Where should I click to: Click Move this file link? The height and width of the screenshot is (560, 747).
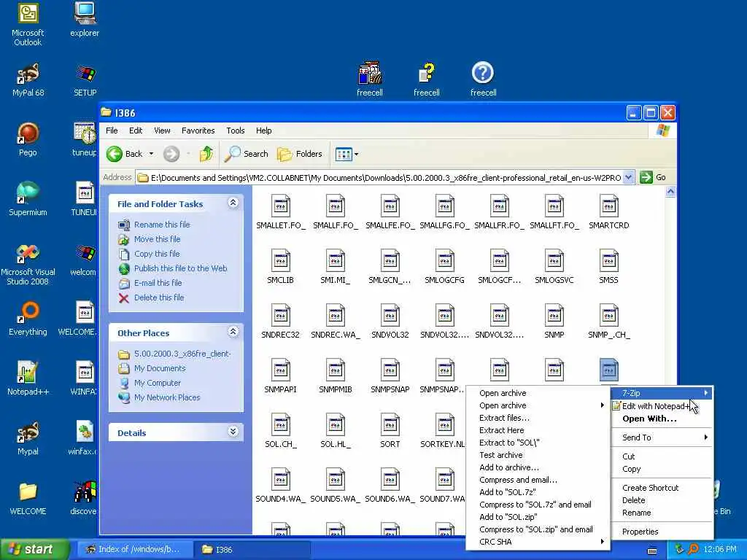[158, 239]
